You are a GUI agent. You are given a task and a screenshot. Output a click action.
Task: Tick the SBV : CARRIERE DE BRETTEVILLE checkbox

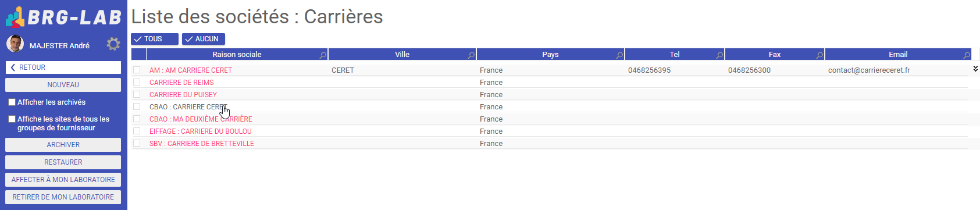click(x=137, y=143)
